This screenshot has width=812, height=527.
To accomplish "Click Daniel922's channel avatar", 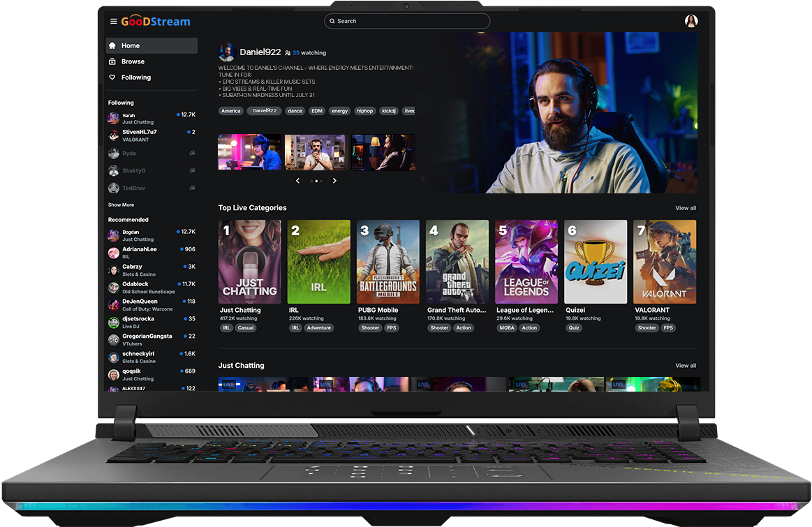I will click(x=227, y=52).
